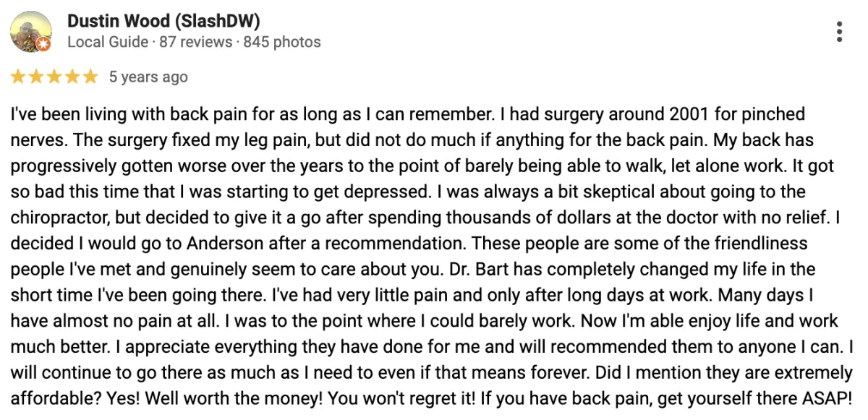Click the 845 photos text
This screenshot has width=868, height=420.
pos(282,42)
